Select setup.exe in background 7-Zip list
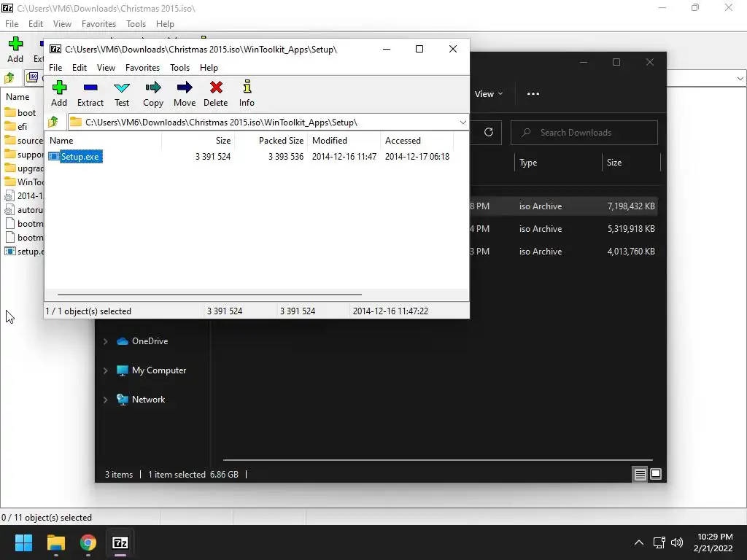This screenshot has height=560, width=747. [24, 252]
